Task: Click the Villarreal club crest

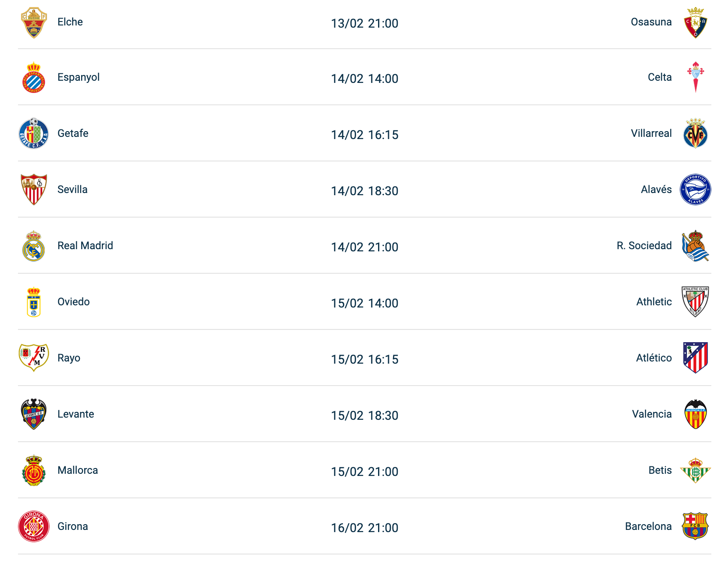Action: tap(696, 133)
